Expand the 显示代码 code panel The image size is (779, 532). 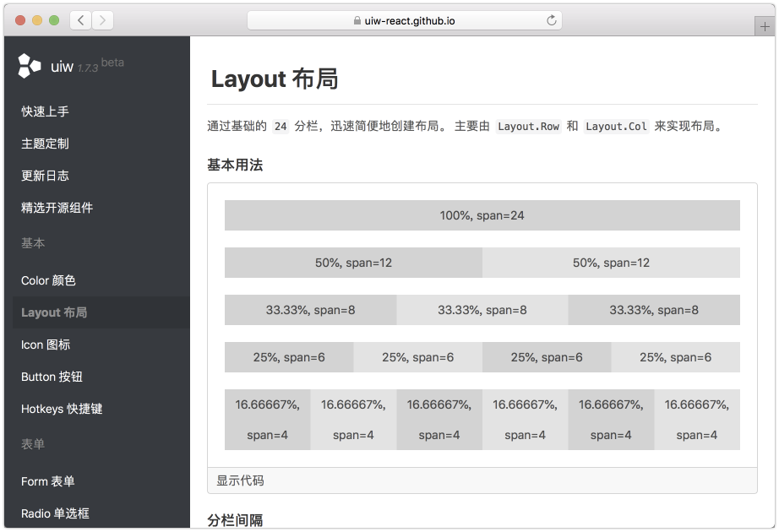click(240, 480)
